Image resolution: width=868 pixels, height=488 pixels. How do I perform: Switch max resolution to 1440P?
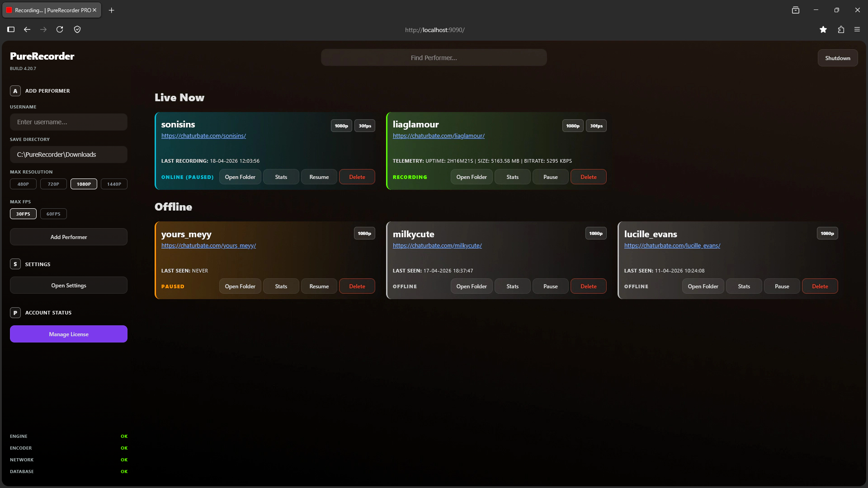114,184
